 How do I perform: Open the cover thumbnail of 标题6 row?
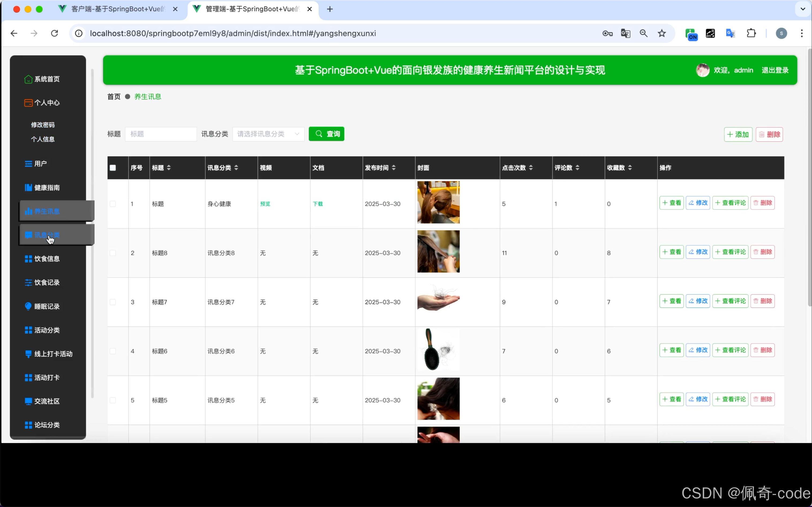pos(438,350)
